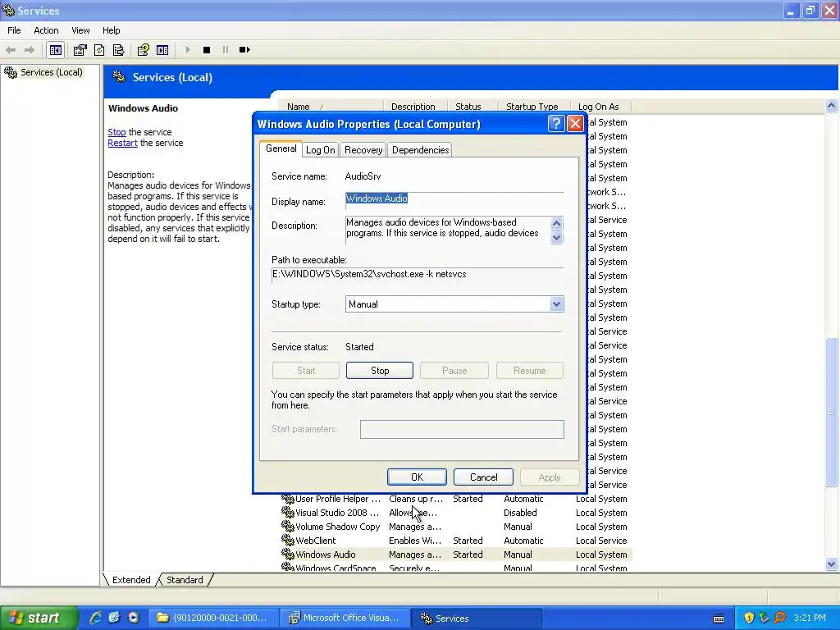This screenshot has width=840, height=630.
Task: Click the Path to executable field
Action: [x=418, y=274]
